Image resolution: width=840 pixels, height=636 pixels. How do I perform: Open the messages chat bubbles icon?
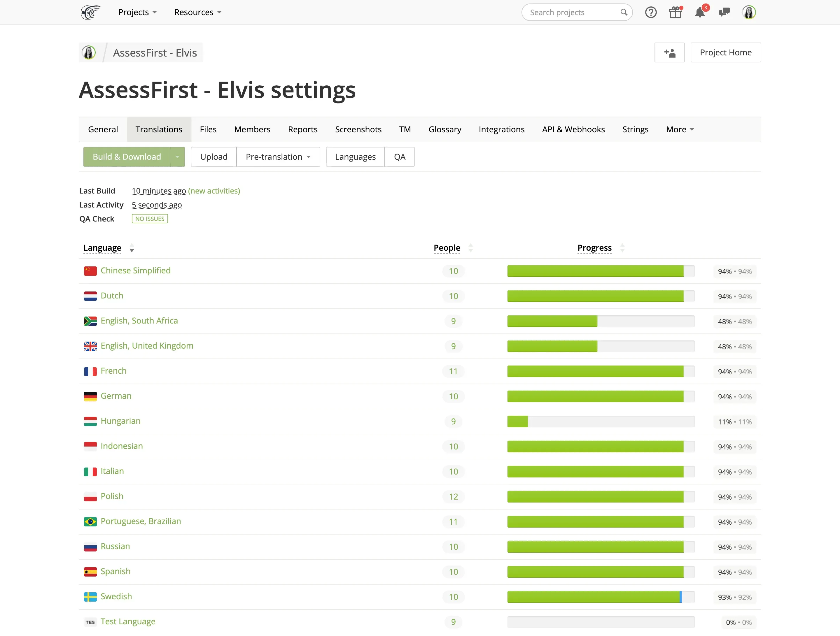point(724,13)
